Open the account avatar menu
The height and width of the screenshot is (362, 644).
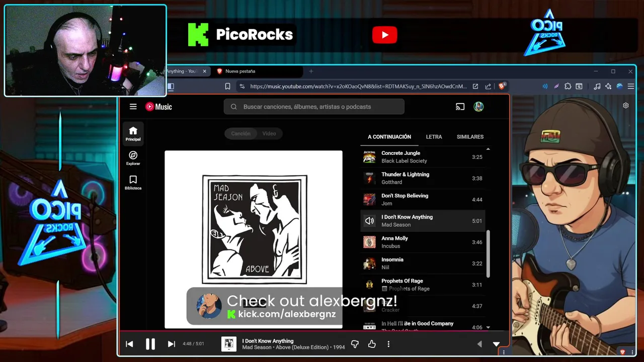(478, 107)
